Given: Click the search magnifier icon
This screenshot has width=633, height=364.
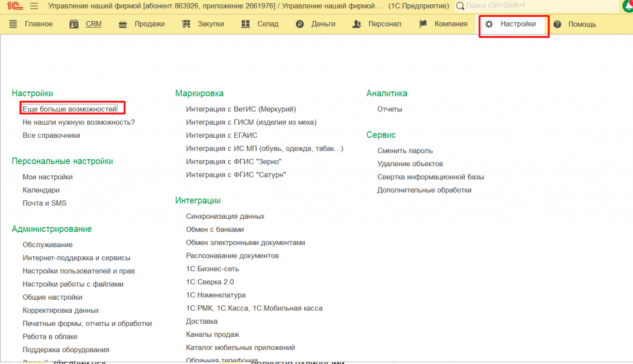Looking at the screenshot, I should point(460,6).
